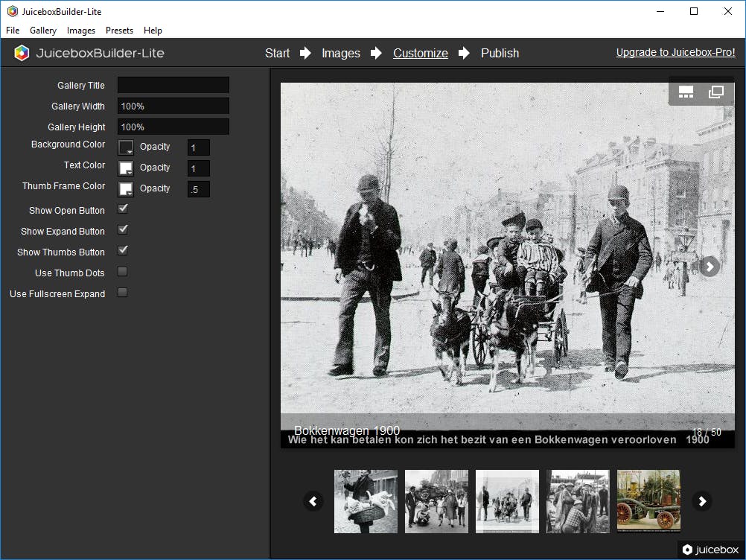Enable Use Fullscreen Expand checkbox
The height and width of the screenshot is (560, 746).
pyautogui.click(x=123, y=293)
